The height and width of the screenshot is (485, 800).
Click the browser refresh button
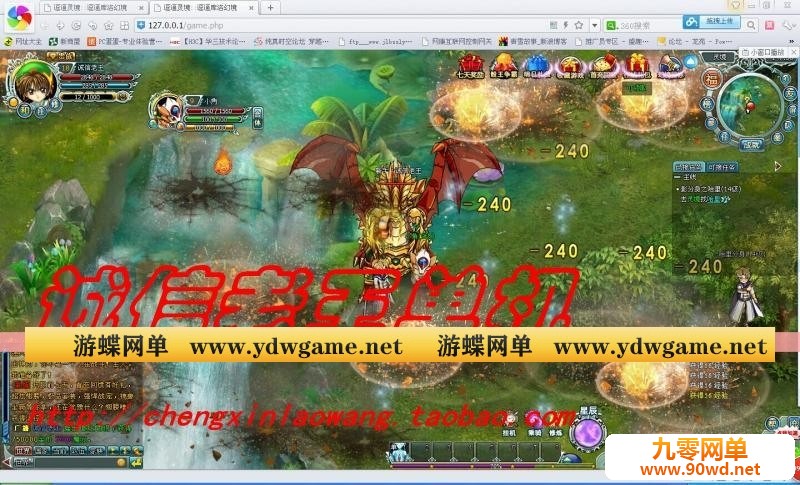(76, 25)
